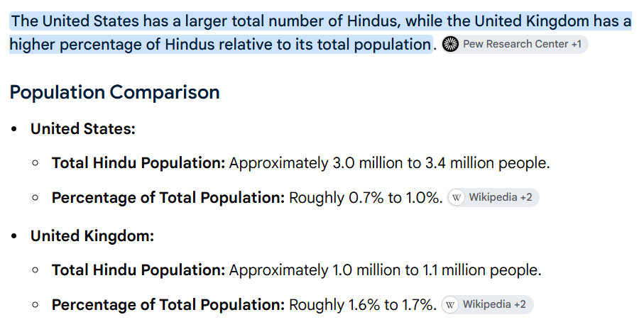Open the Wikipedia +2 chip under United Kingdom

(487, 305)
